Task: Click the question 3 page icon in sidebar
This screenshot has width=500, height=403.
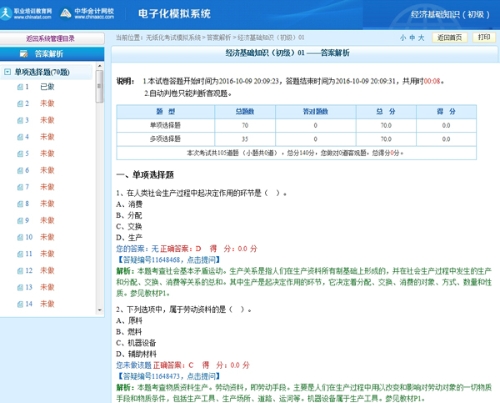Action: coord(20,120)
